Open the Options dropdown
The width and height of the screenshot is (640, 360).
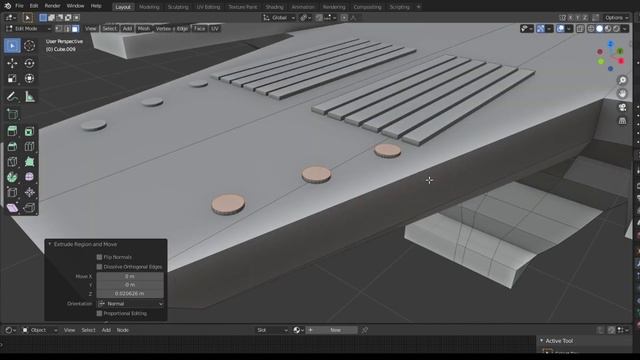617,18
